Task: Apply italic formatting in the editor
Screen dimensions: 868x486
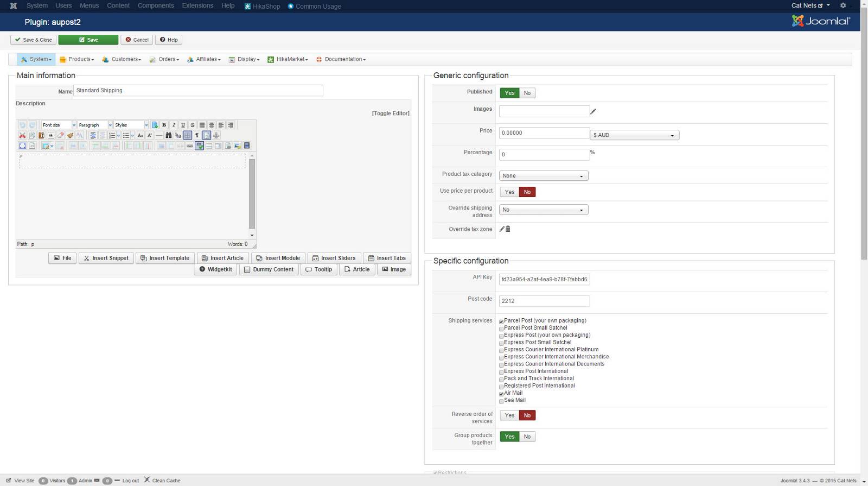Action: [174, 125]
